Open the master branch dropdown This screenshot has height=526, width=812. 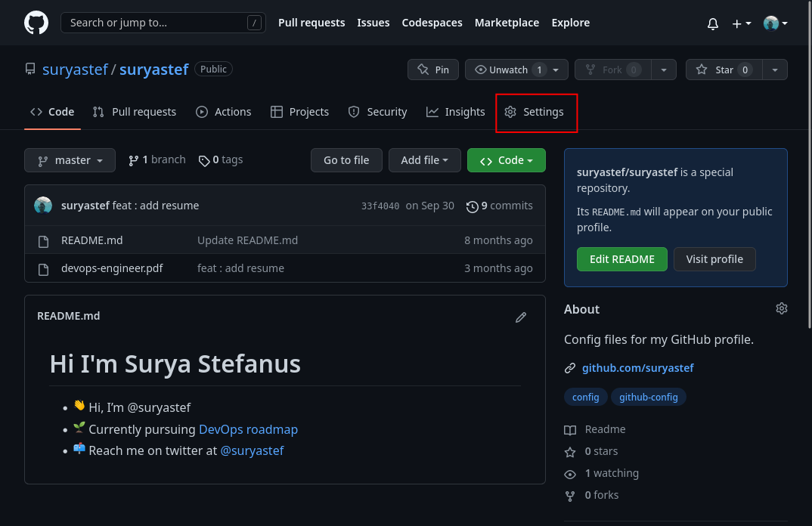click(70, 160)
